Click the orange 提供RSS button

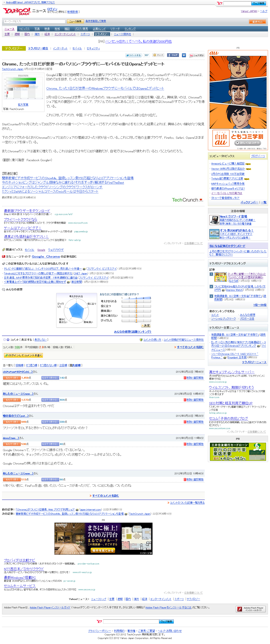click(x=257, y=22)
